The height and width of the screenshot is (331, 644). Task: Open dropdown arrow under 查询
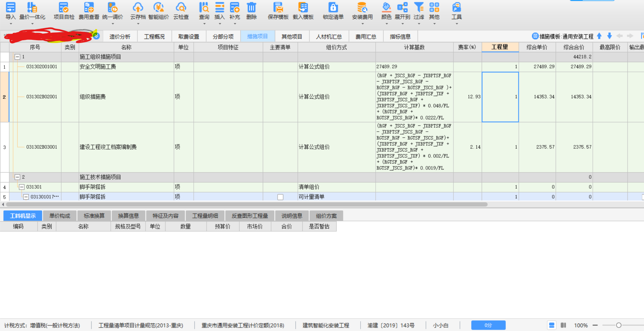204,24
